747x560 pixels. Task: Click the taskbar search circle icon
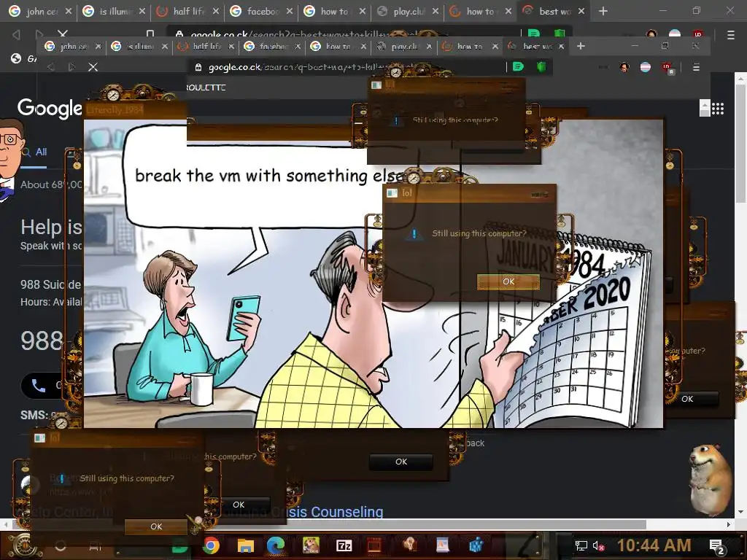click(x=60, y=545)
